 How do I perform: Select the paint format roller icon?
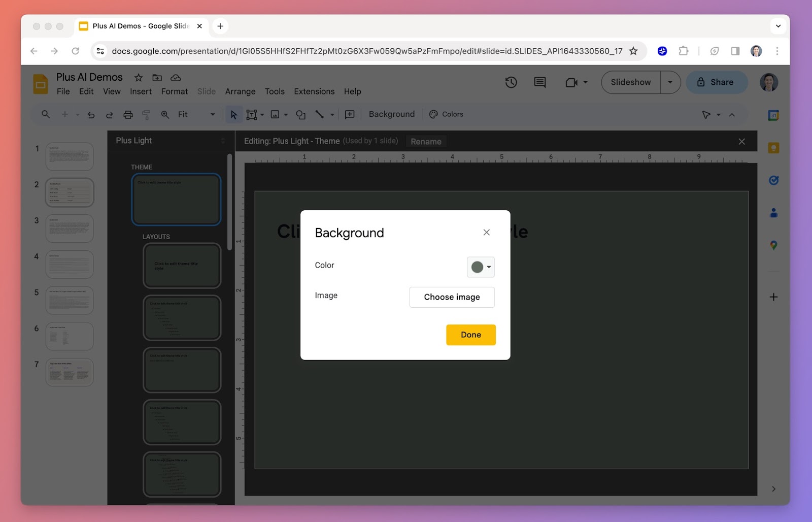tap(146, 115)
